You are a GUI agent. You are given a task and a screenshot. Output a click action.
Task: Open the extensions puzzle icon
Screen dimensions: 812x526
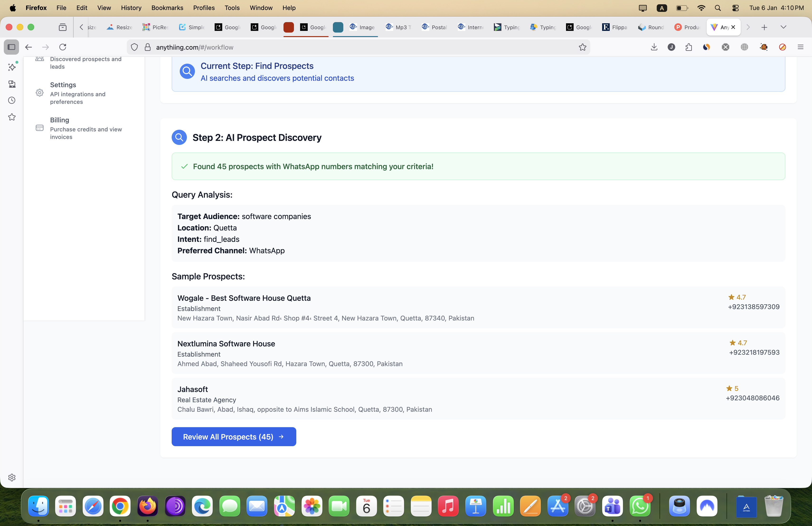pos(689,47)
